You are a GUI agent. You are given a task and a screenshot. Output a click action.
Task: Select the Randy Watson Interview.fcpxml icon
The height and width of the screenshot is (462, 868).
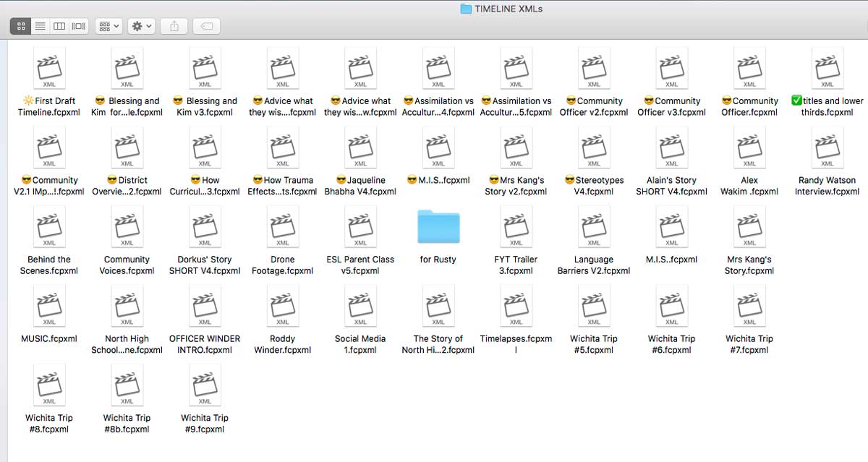point(827,148)
